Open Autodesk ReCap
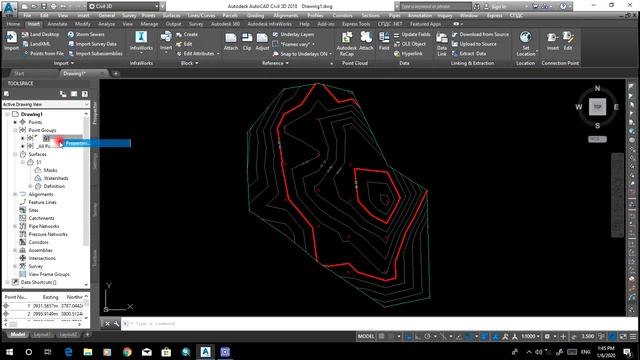 [x=347, y=43]
